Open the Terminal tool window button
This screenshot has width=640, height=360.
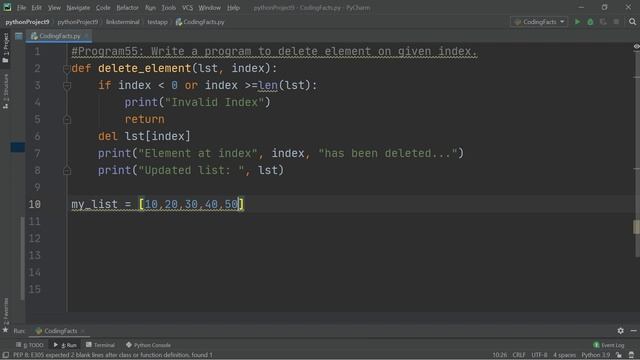tap(100, 345)
